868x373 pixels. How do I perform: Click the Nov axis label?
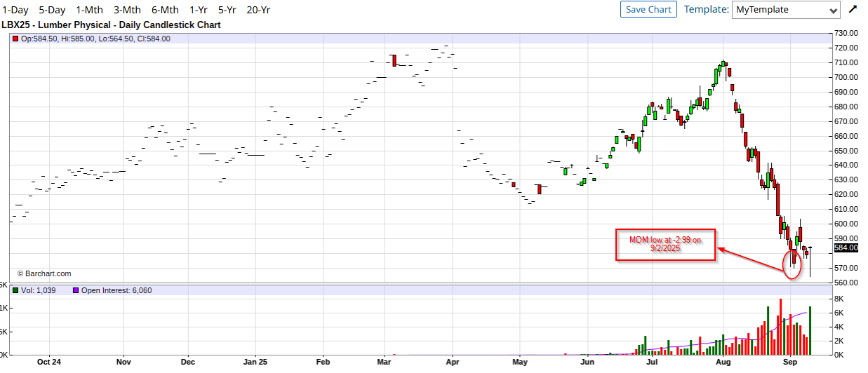click(123, 362)
